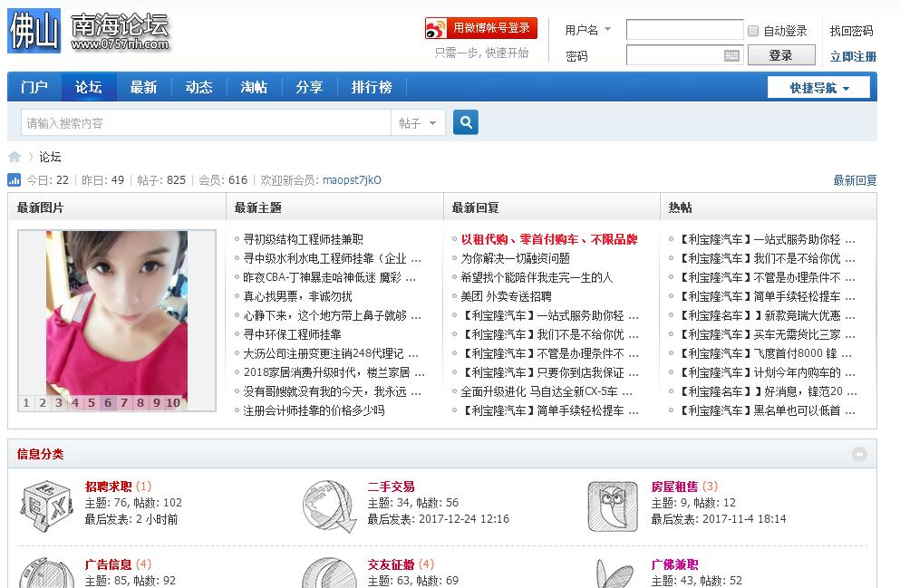Image resolution: width=900 pixels, height=588 pixels.
Task: Open topic 寻中环保工程师挂靠
Action: click(292, 334)
